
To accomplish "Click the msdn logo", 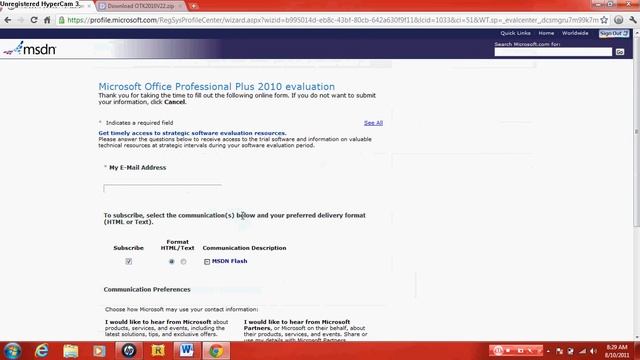I will tap(30, 49).
